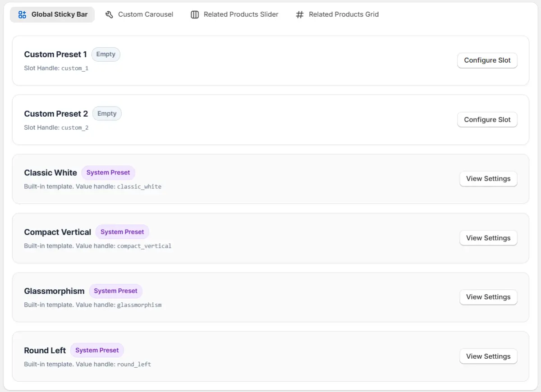Open View Settings for Glassmorphism

[488, 297]
